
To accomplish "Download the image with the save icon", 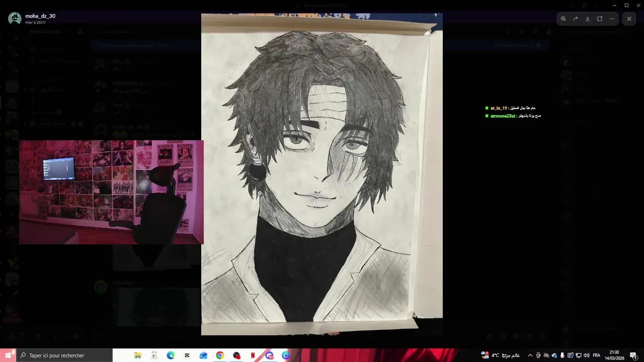I will pos(588,19).
